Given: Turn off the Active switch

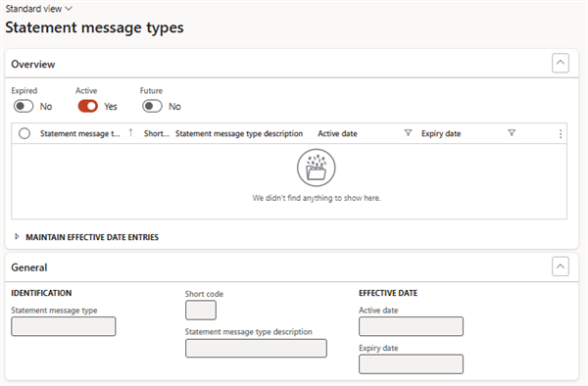Looking at the screenshot, I should pos(88,106).
